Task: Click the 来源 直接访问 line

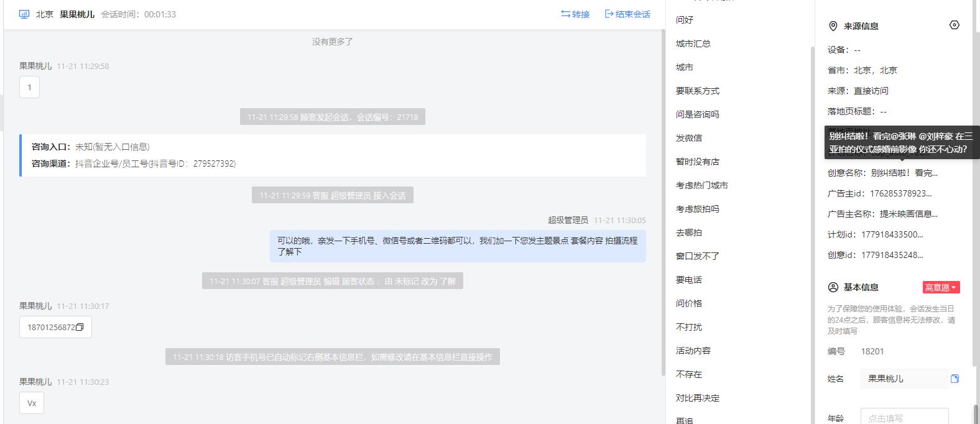Action: coord(858,91)
